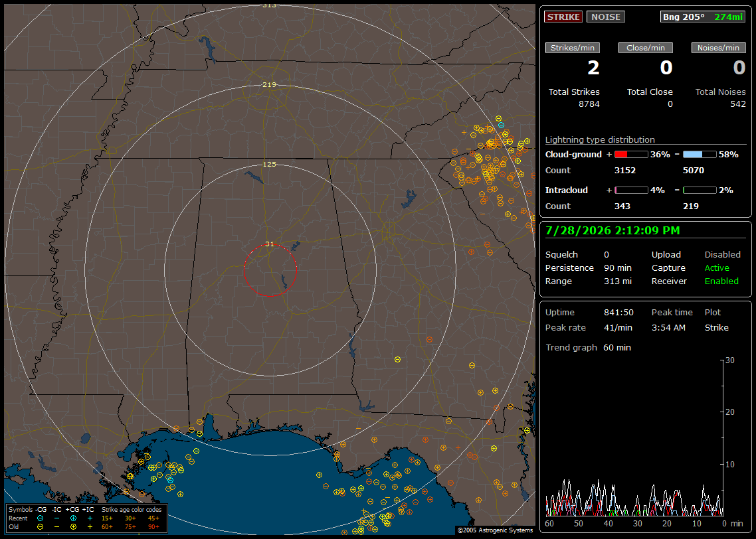Click the Bng 205° 274mi bearing readout
The width and height of the screenshot is (756, 539).
[703, 17]
